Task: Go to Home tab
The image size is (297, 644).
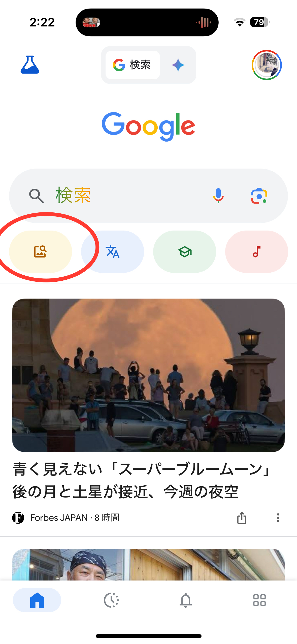Action: (x=37, y=600)
